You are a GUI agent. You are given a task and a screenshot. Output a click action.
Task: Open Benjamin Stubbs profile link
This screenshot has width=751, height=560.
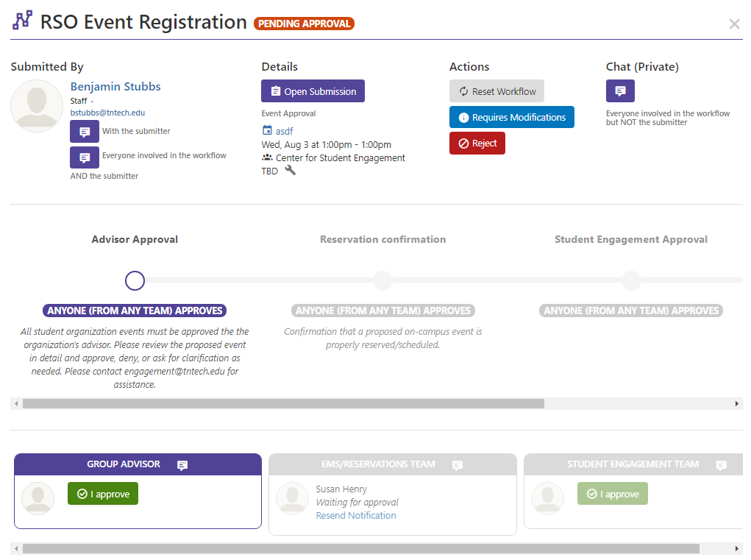pos(115,86)
